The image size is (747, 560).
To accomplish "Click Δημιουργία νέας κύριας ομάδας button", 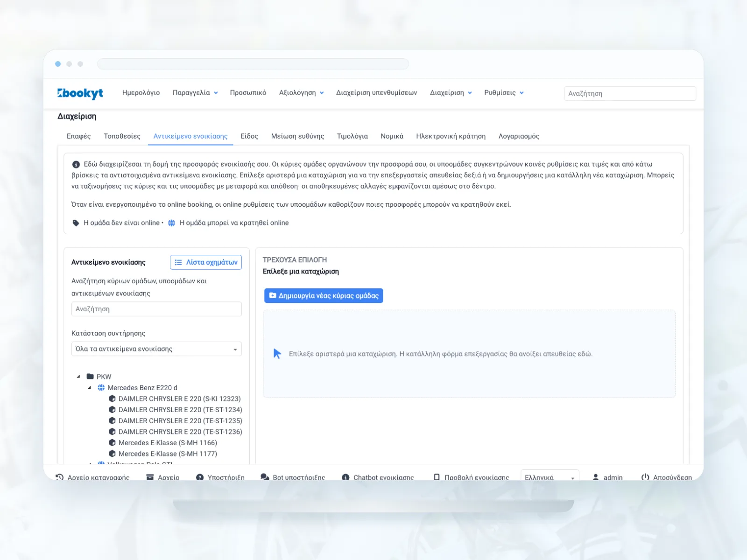I will pos(324,296).
